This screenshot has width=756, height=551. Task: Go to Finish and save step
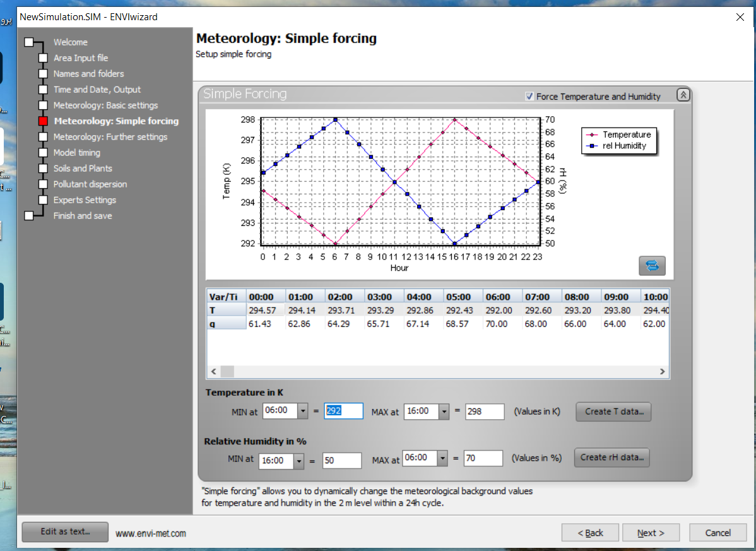(x=83, y=216)
